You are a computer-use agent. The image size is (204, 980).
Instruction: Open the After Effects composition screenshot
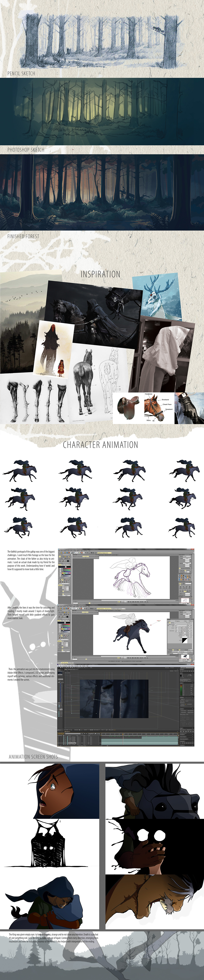point(126,706)
